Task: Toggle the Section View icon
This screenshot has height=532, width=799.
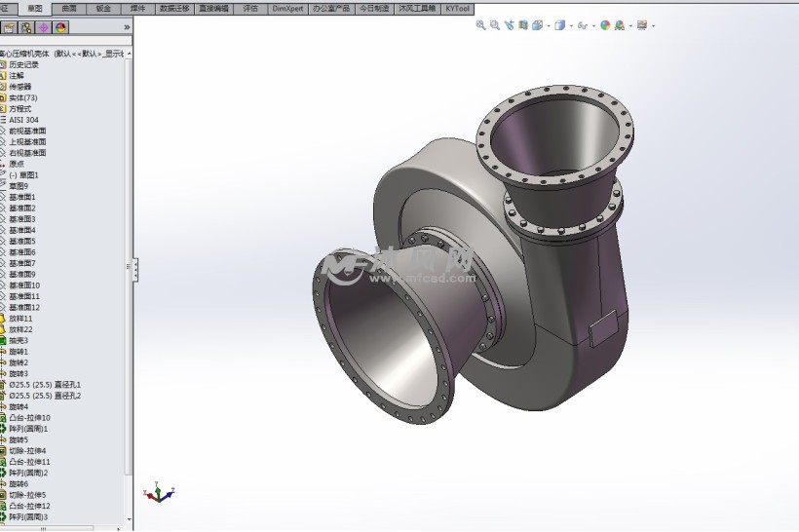Action: [523, 25]
